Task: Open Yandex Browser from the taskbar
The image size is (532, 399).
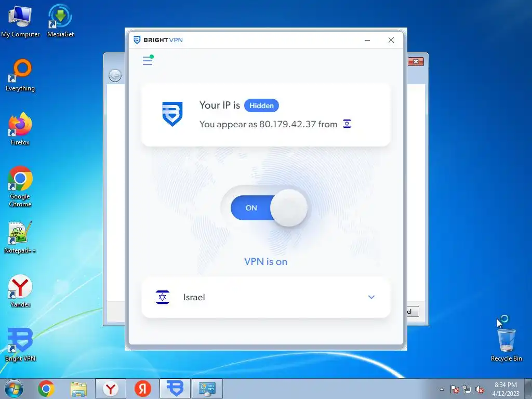Action: (x=111, y=389)
